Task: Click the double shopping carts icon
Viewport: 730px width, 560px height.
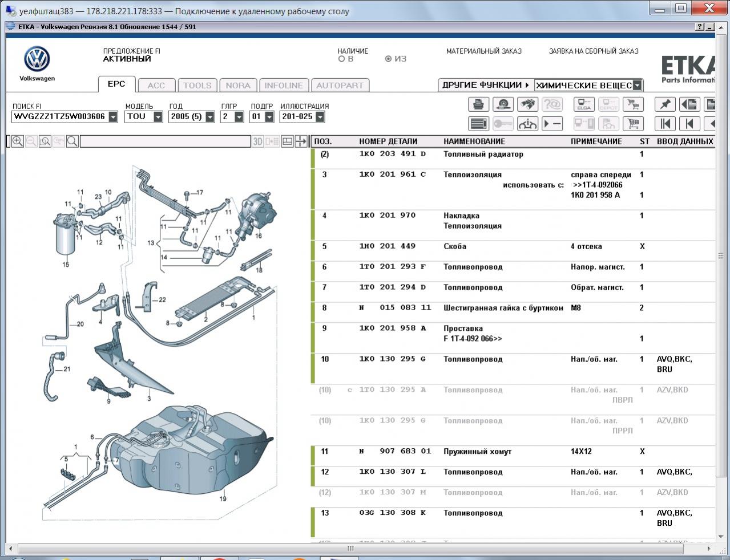Action: click(x=634, y=104)
